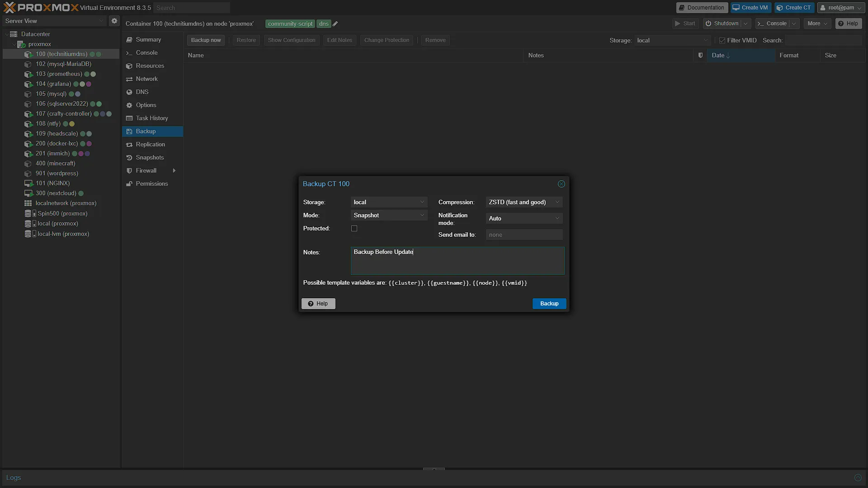This screenshot has height=488, width=868.
Task: Click localnetwork grid icon
Action: click(x=28, y=203)
